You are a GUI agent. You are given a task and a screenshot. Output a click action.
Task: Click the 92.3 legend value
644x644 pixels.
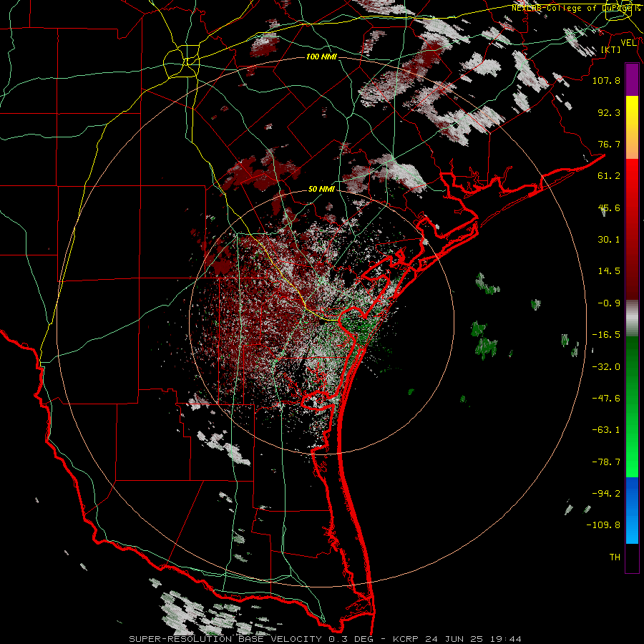tap(609, 112)
